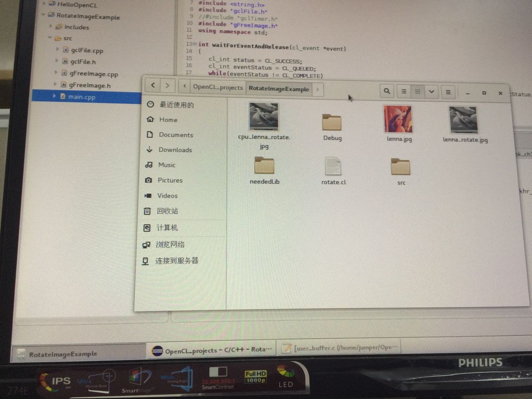Maximize the file manager window

484,93
